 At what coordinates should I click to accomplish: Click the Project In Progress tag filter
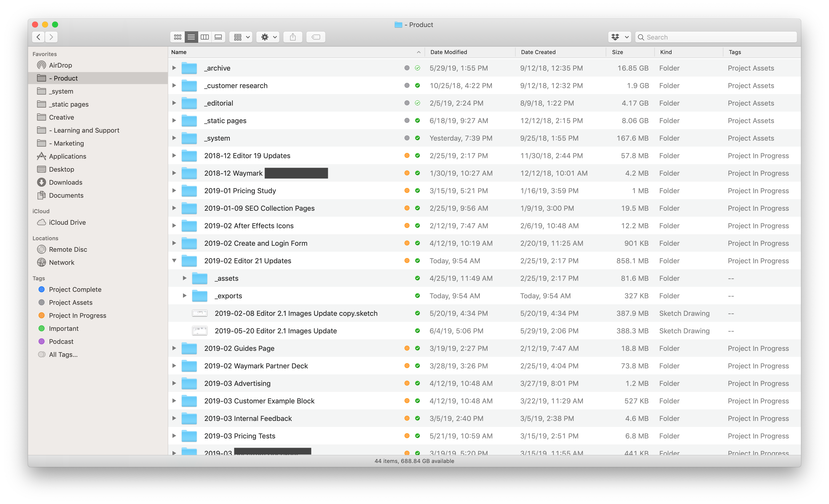point(78,315)
